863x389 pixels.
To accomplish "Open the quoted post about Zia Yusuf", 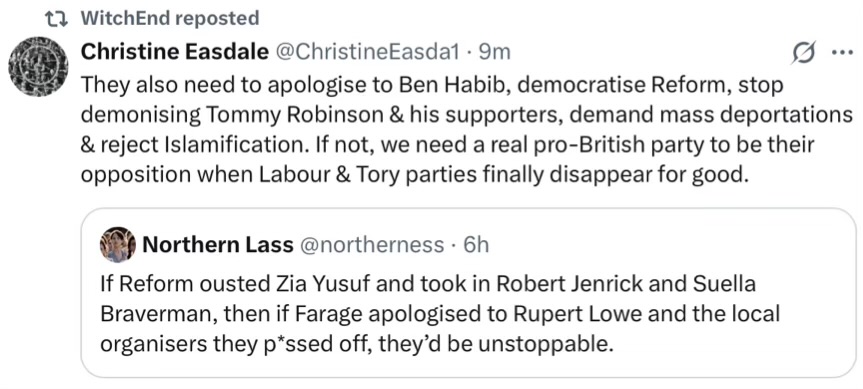I will [468, 293].
